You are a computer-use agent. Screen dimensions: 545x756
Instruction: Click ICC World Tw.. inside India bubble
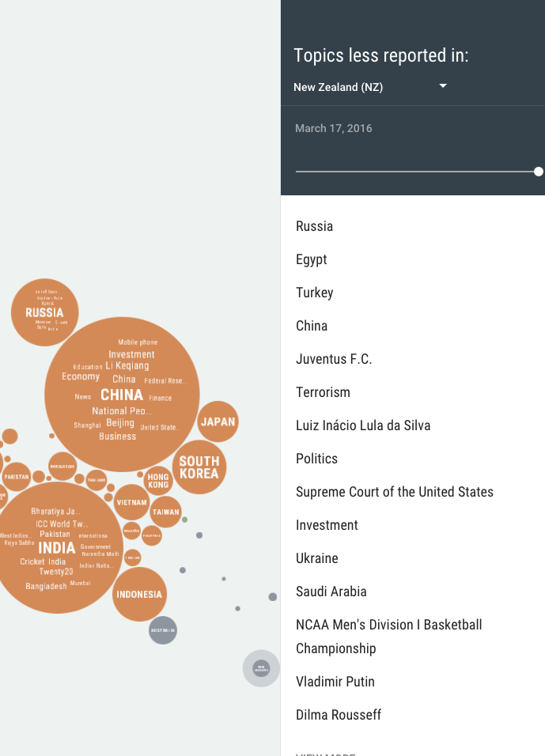(62, 524)
